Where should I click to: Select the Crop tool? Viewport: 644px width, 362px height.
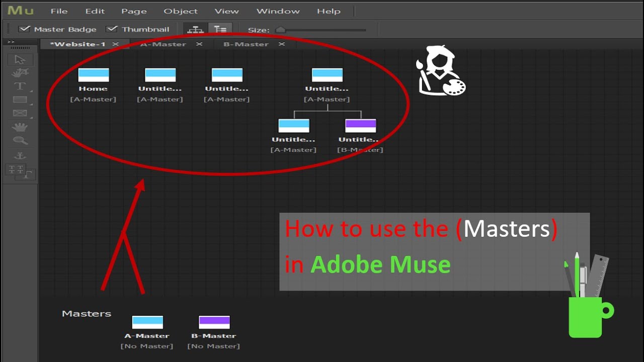tap(20, 73)
